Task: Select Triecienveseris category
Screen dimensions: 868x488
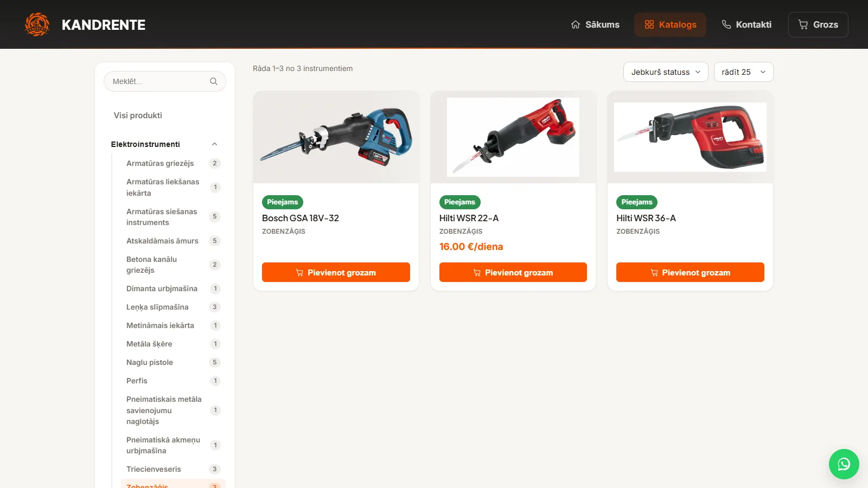Action: pos(173,469)
